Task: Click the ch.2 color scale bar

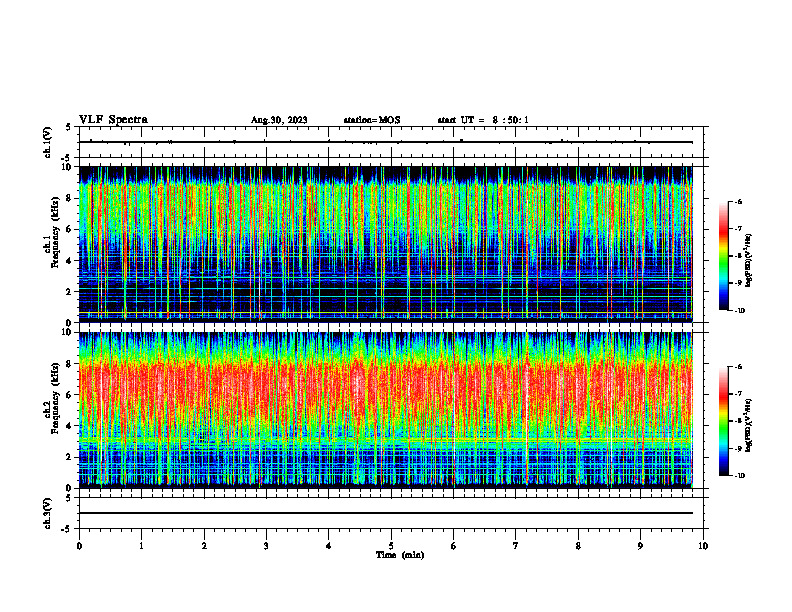Action: point(723,421)
